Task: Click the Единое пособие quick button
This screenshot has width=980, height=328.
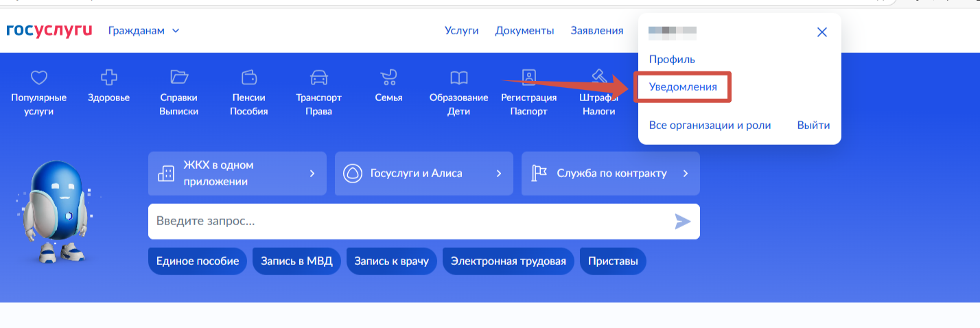Action: click(x=198, y=261)
